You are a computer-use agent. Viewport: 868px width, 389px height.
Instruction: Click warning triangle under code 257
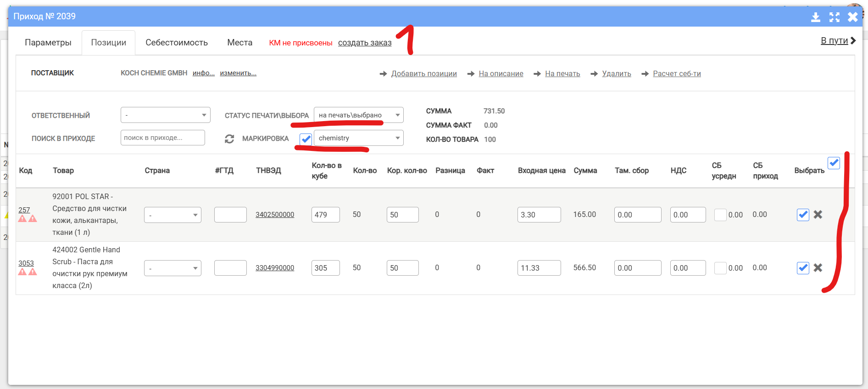point(22,219)
